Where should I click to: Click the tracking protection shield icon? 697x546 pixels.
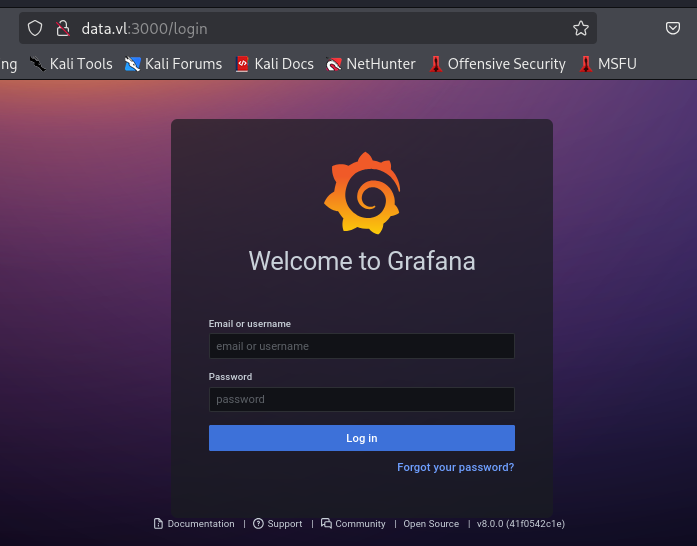click(35, 28)
